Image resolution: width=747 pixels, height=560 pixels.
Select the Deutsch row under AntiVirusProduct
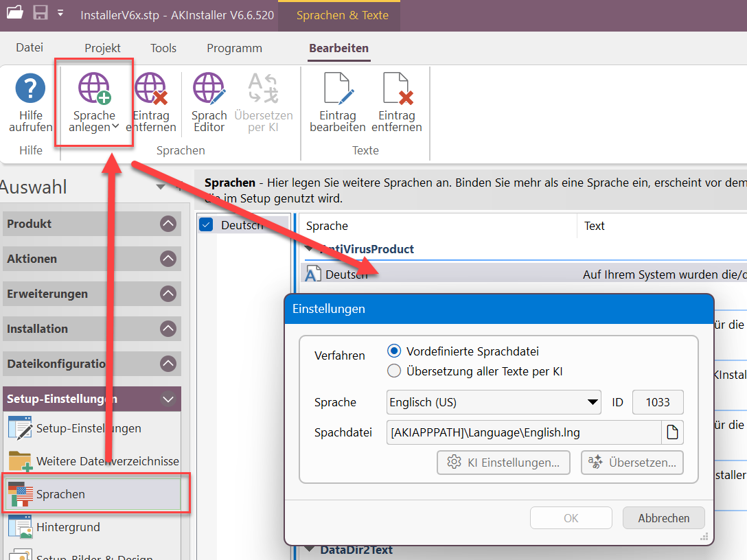click(x=524, y=275)
